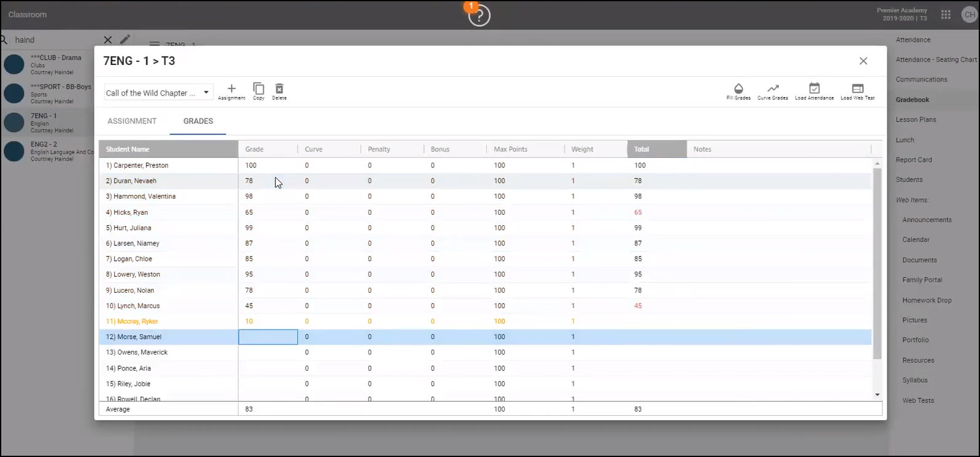
Task: Click the Weight column header
Action: pyautogui.click(x=596, y=149)
